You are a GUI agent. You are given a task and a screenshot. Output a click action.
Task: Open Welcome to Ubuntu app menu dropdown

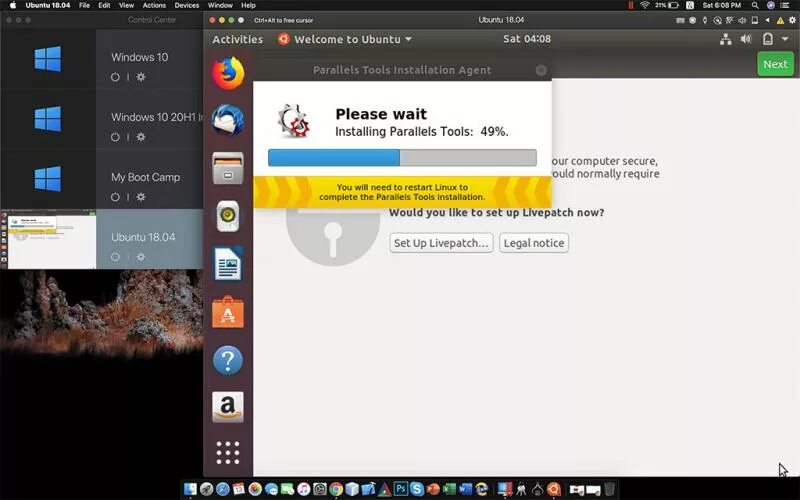(x=345, y=39)
